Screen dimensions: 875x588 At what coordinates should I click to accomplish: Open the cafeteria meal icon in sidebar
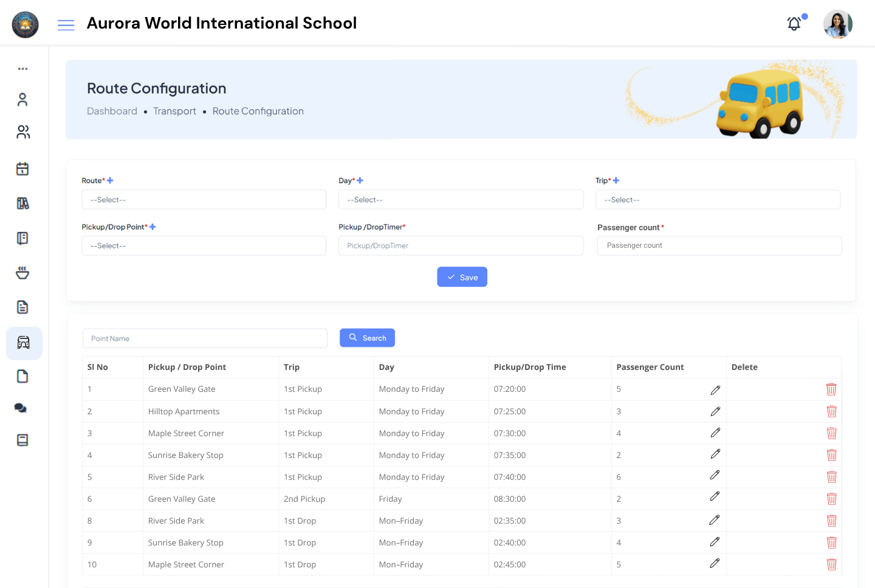point(22,273)
